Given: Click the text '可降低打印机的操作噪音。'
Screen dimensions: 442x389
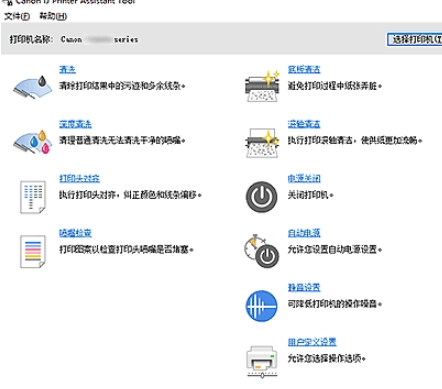Looking at the screenshot, I should coord(335,304).
